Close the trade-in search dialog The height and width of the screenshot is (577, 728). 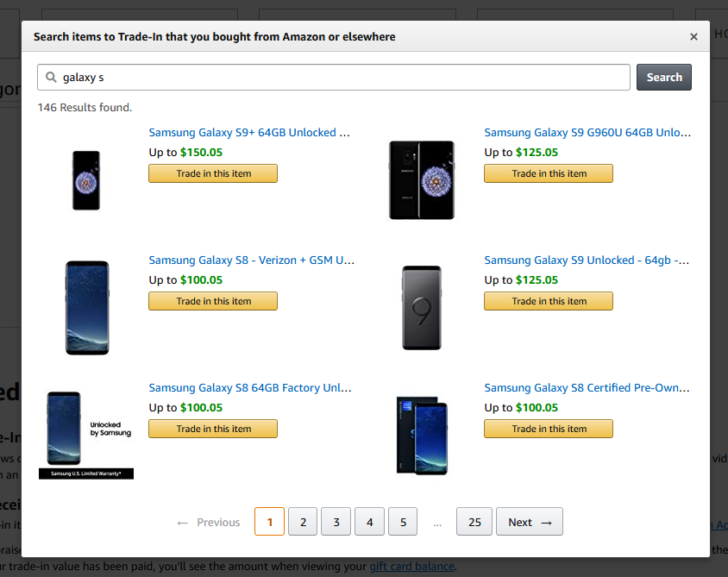[693, 36]
